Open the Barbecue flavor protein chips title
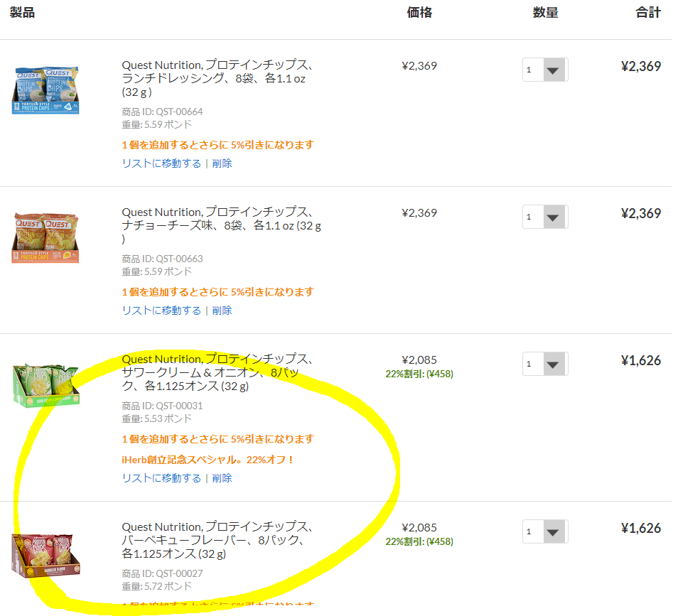The height and width of the screenshot is (616, 678). click(217, 540)
